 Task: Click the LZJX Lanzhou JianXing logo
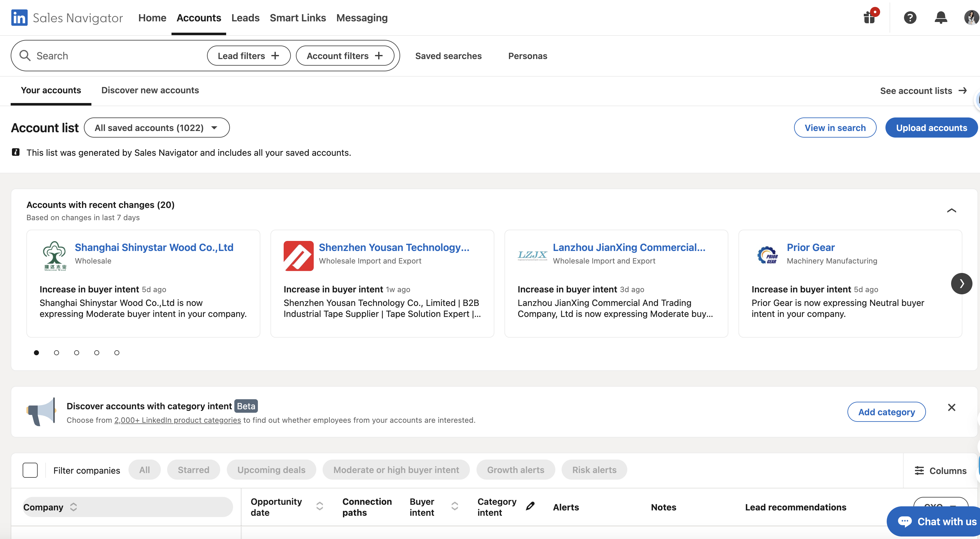point(533,255)
